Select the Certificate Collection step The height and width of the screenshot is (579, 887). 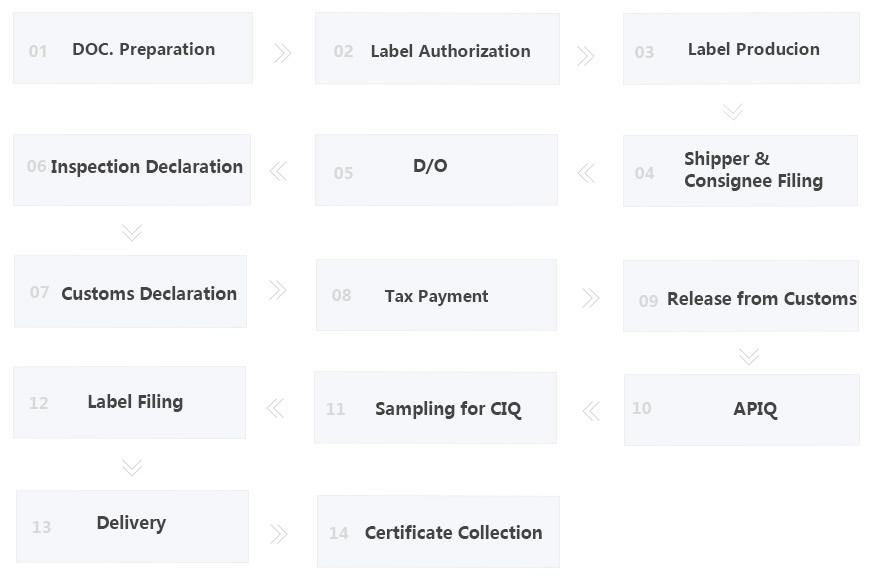(438, 533)
